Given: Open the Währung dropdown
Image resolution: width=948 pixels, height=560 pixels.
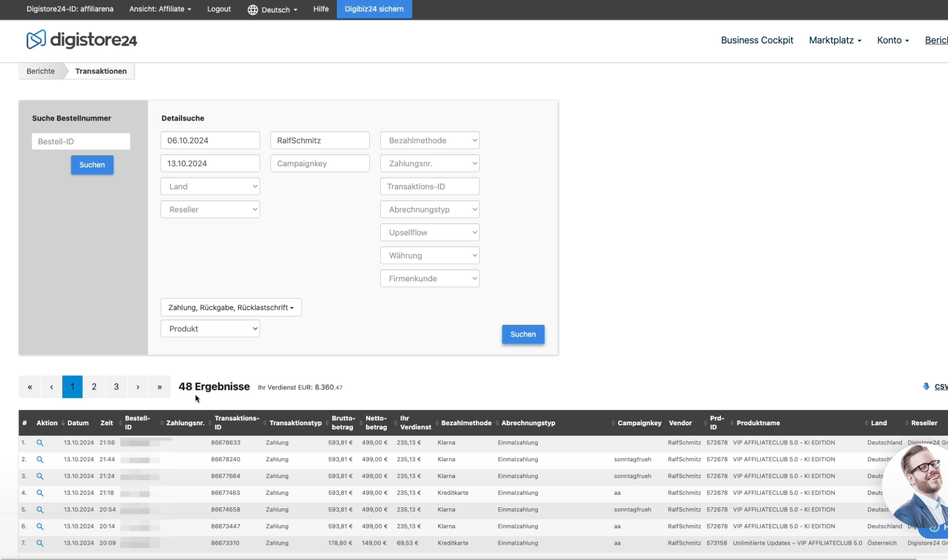Looking at the screenshot, I should point(430,255).
